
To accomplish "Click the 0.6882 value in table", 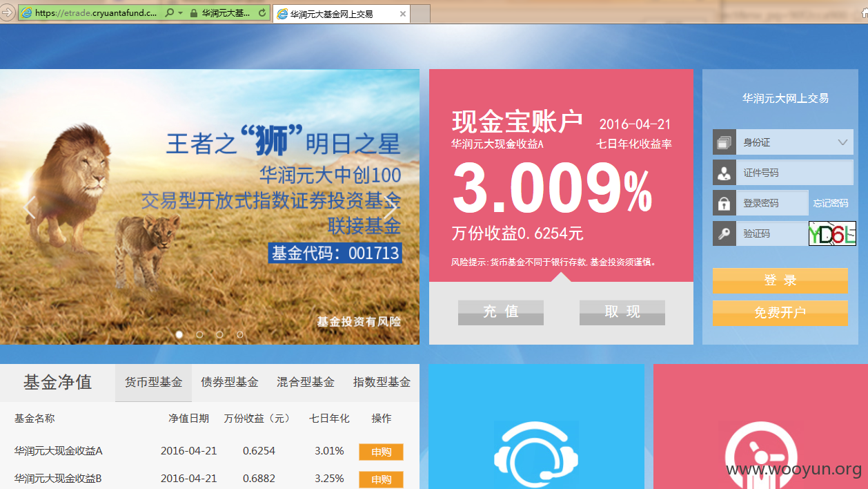I will point(259,478).
